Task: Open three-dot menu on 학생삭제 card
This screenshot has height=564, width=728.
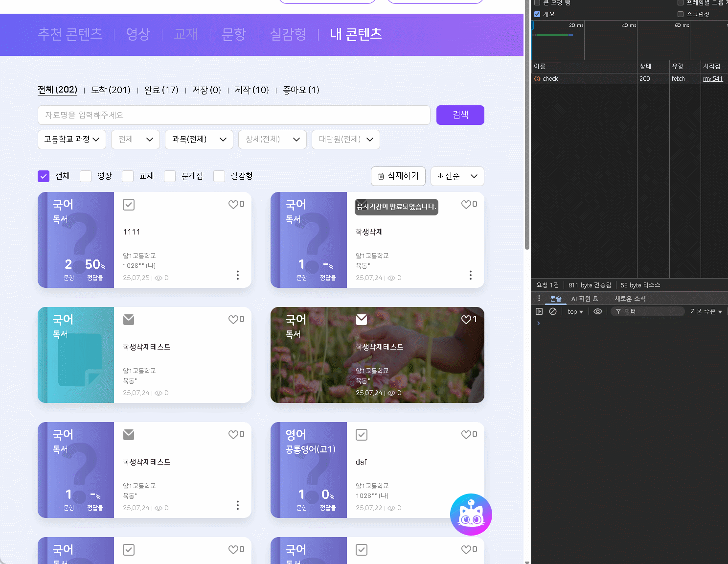Action: tap(471, 275)
